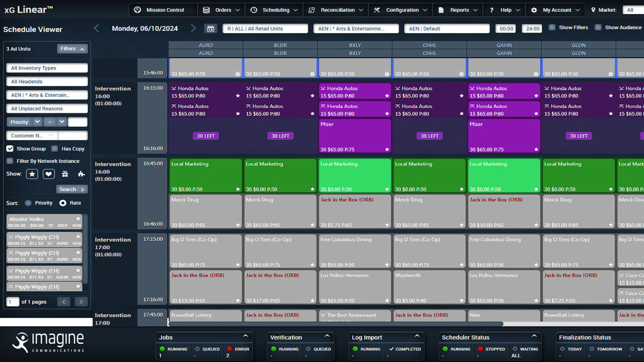Expand the All Unplaced Reasons dropdown
This screenshot has height=362, width=644.
(x=47, y=109)
